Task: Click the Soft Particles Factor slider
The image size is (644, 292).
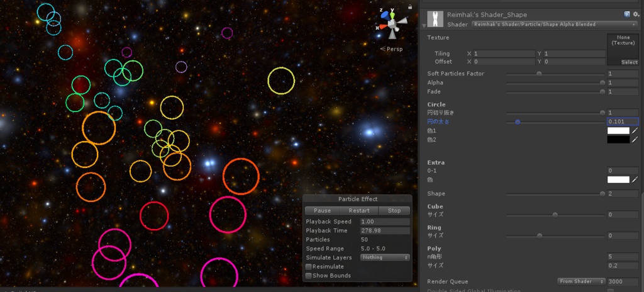Action: pos(555,74)
